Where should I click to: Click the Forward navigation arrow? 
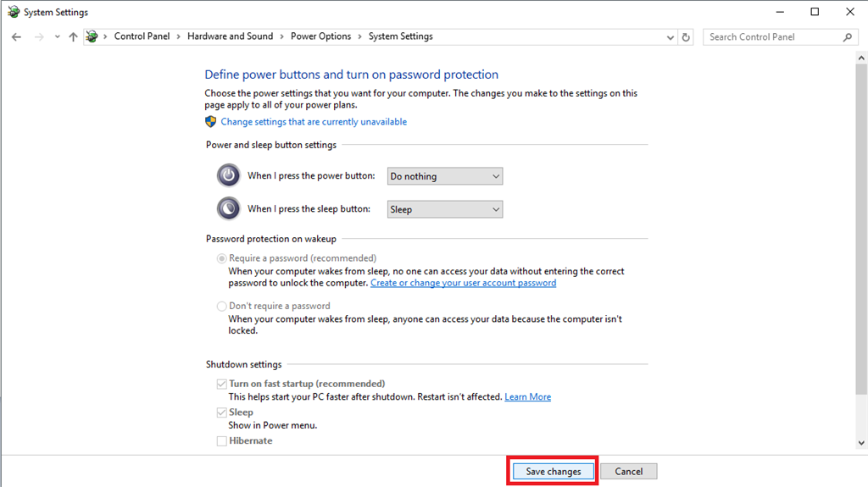click(x=39, y=37)
